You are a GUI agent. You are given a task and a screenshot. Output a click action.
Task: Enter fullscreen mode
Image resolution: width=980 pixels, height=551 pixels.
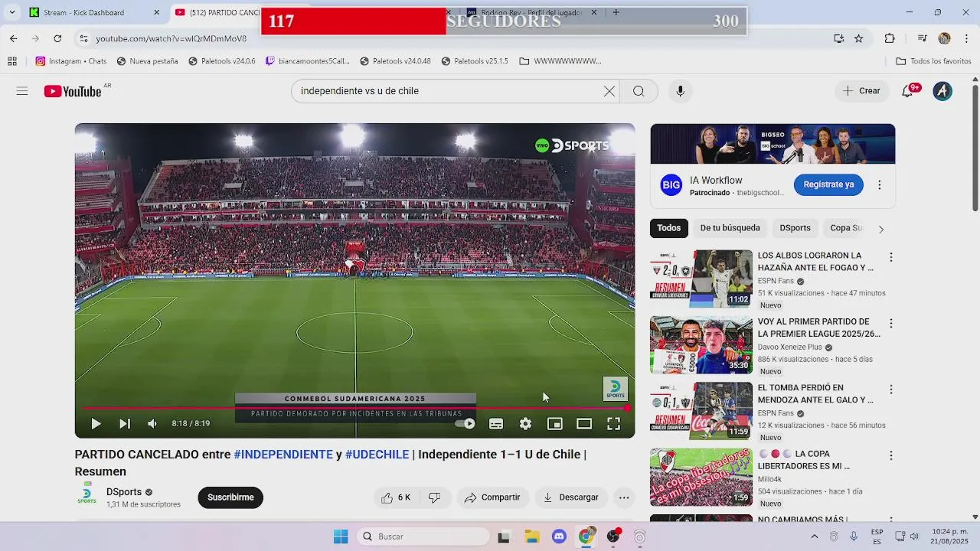[x=614, y=424]
